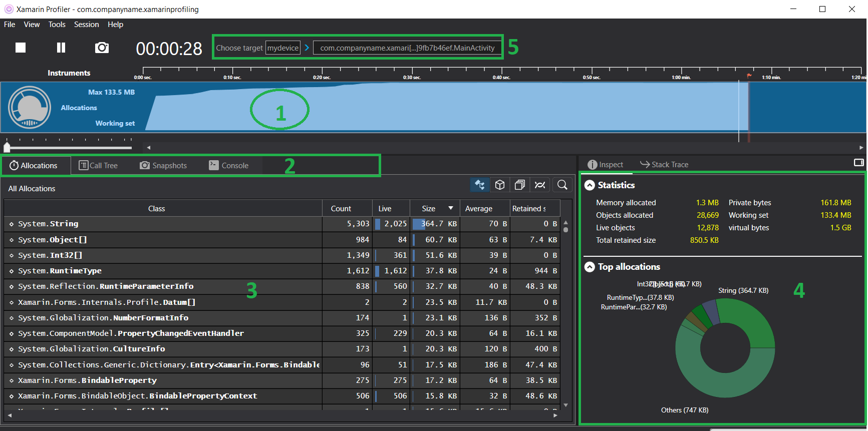This screenshot has height=431, width=868.
Task: Sort by the Live column header
Action: [x=391, y=209]
